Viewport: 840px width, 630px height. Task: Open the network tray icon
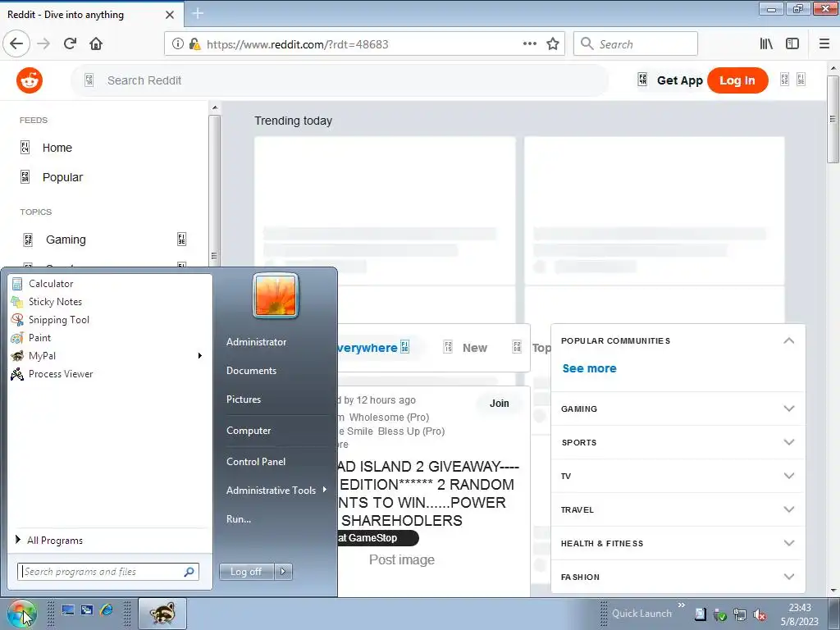click(x=740, y=614)
